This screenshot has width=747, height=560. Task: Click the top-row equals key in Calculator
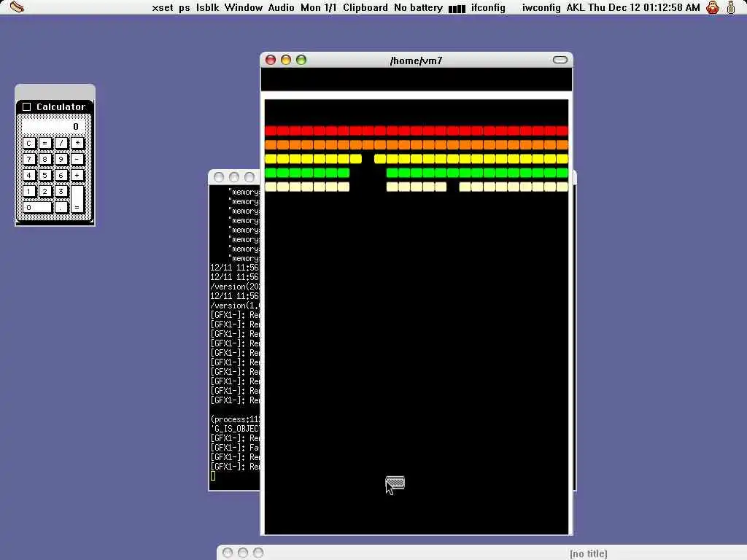point(44,143)
